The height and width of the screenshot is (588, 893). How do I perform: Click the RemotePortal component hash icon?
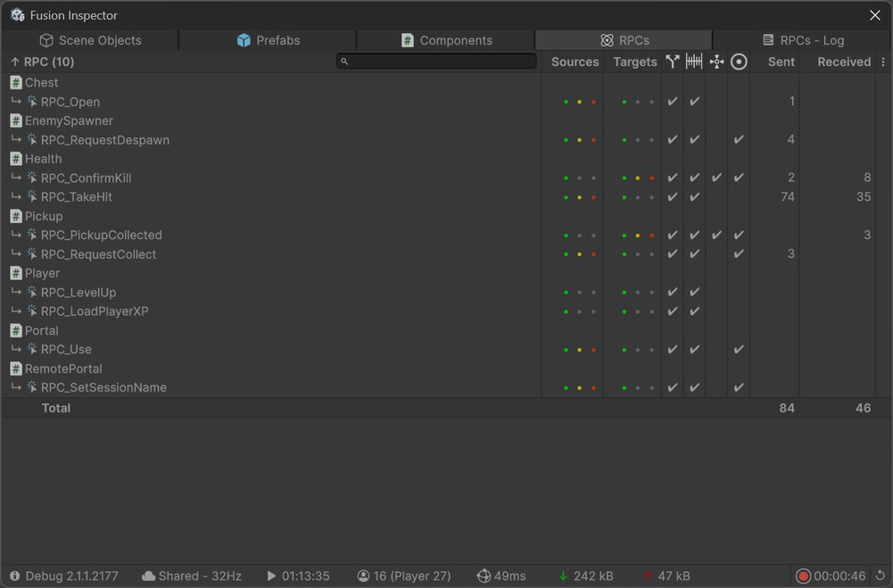(x=16, y=369)
